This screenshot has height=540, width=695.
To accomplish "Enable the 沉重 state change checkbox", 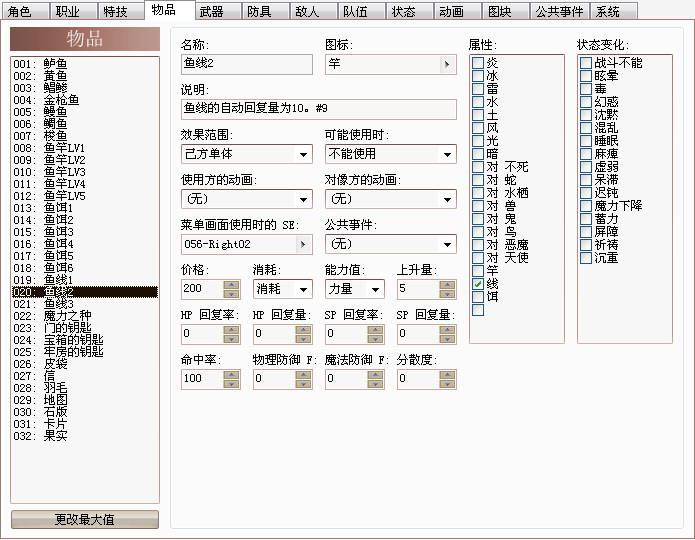I will [x=586, y=258].
